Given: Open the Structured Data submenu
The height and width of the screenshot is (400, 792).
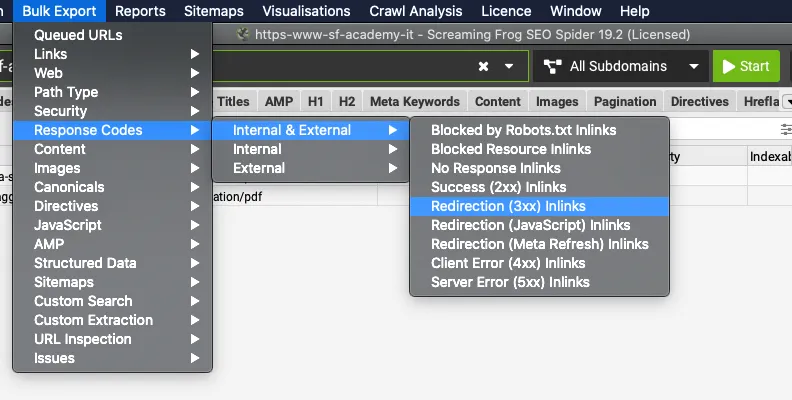Looking at the screenshot, I should click(85, 263).
